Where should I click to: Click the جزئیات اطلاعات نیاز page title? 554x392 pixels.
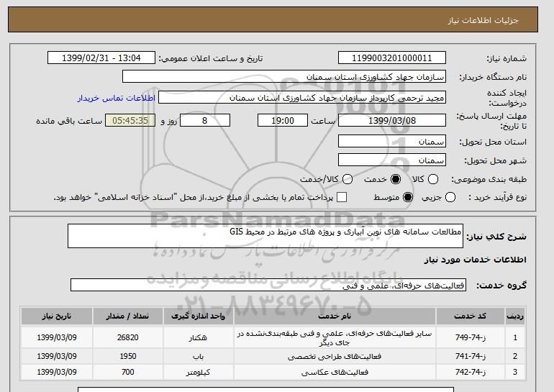(483, 20)
